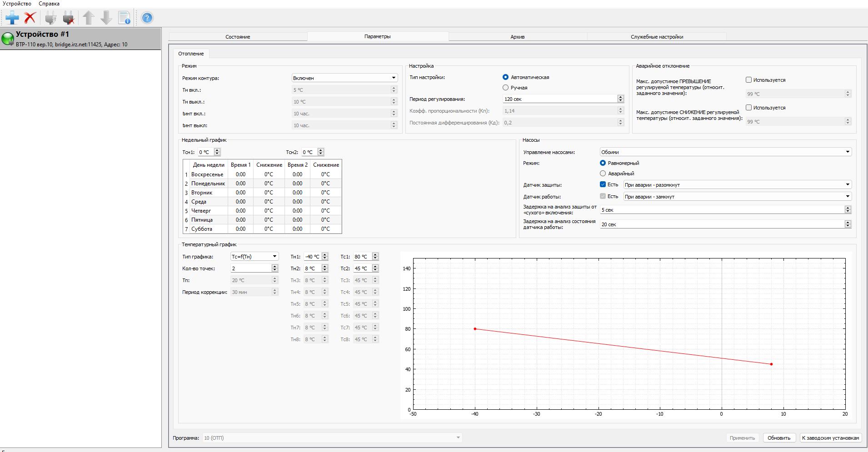Image resolution: width=868 pixels, height=452 pixels.
Task: Open the Управление насосами dropdown
Action: (726, 152)
